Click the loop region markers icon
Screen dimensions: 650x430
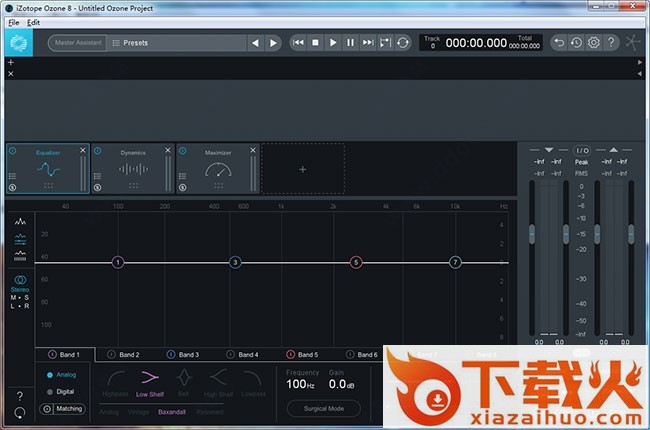(385, 43)
